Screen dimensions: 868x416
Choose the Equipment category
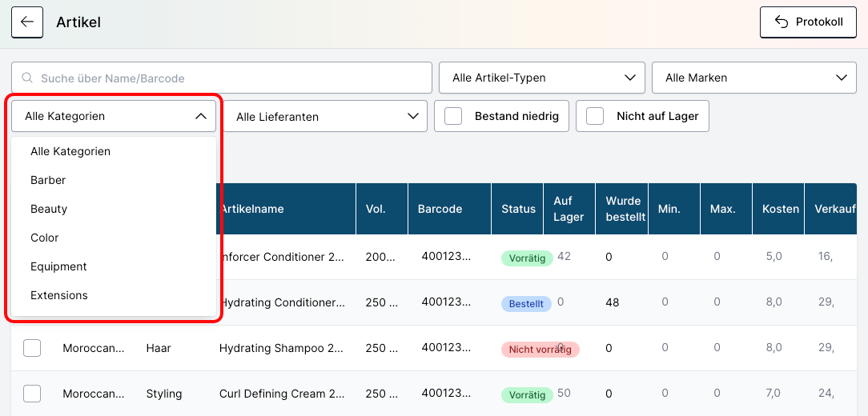coord(58,266)
